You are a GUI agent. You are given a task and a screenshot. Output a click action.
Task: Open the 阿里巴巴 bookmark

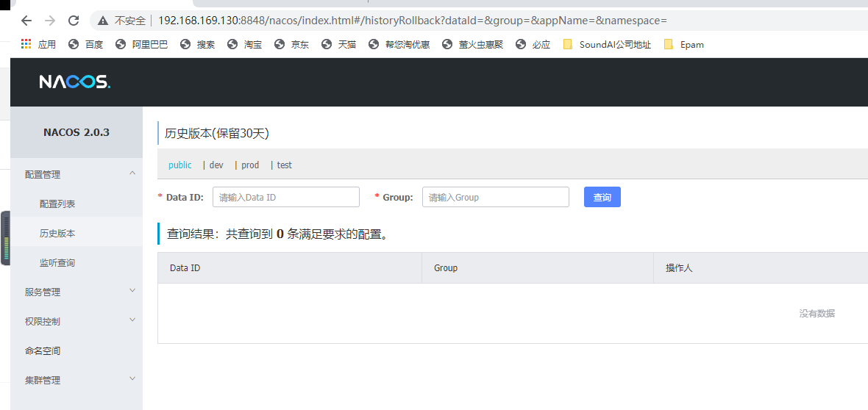click(141, 45)
